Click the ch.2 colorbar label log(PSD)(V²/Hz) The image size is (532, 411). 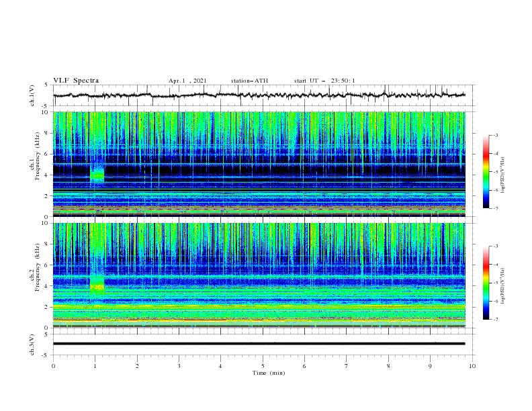point(503,286)
